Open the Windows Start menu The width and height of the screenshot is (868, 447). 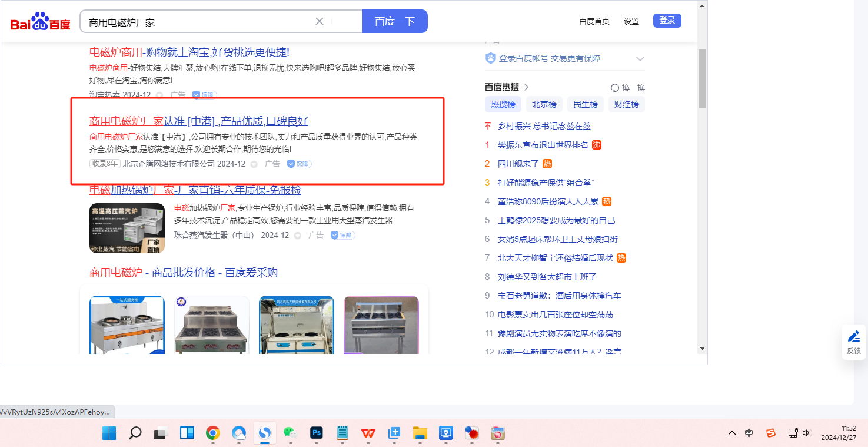pyautogui.click(x=109, y=433)
